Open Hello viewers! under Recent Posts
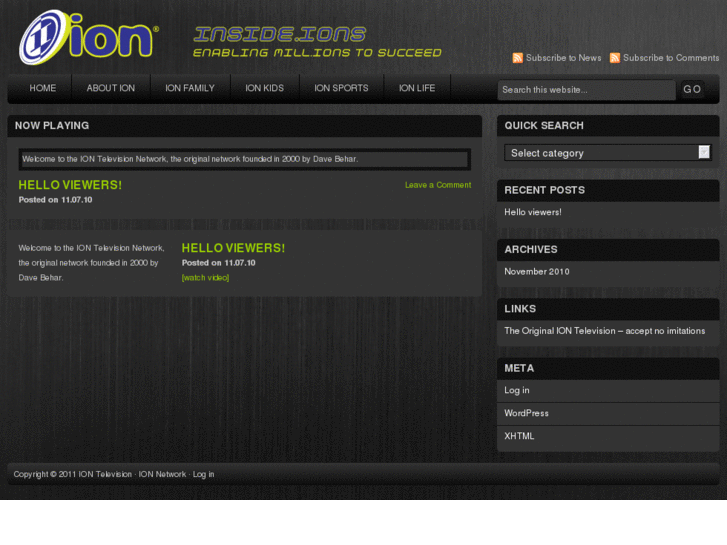727x545 pixels. pos(533,212)
